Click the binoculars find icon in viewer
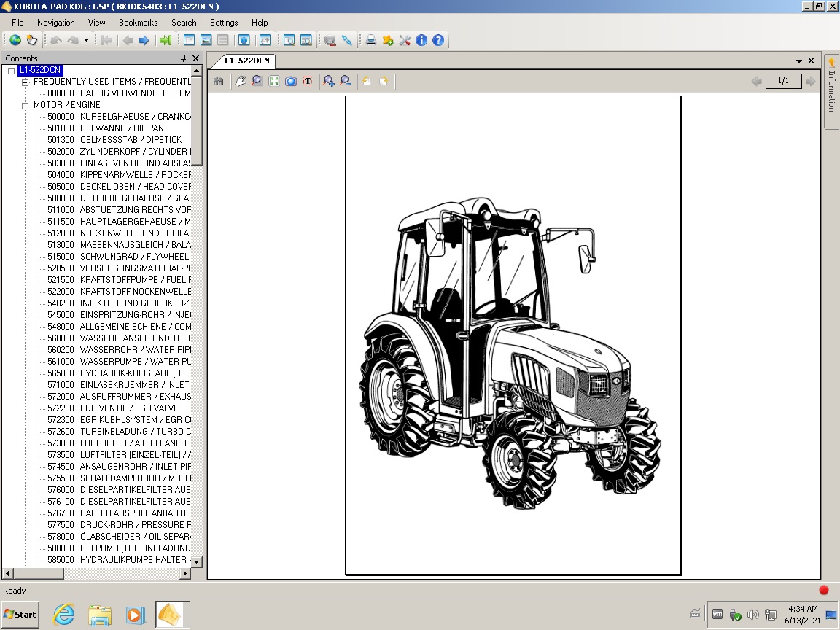 click(x=219, y=81)
